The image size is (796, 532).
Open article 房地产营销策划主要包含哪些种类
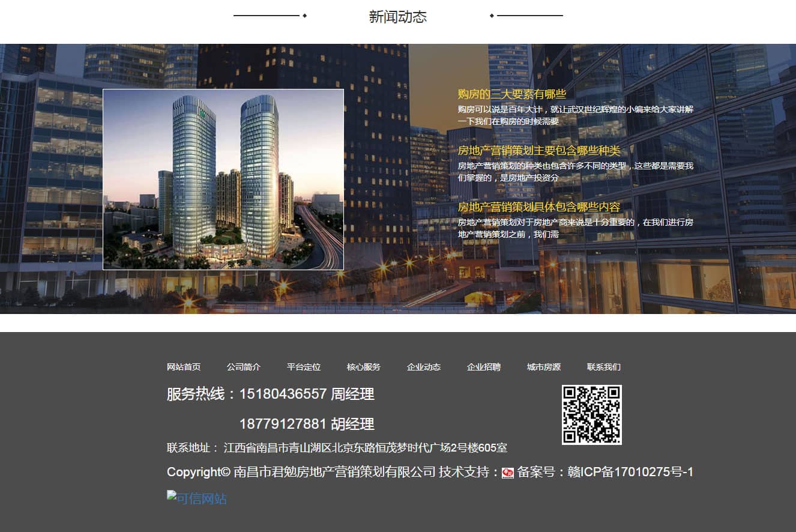point(538,151)
